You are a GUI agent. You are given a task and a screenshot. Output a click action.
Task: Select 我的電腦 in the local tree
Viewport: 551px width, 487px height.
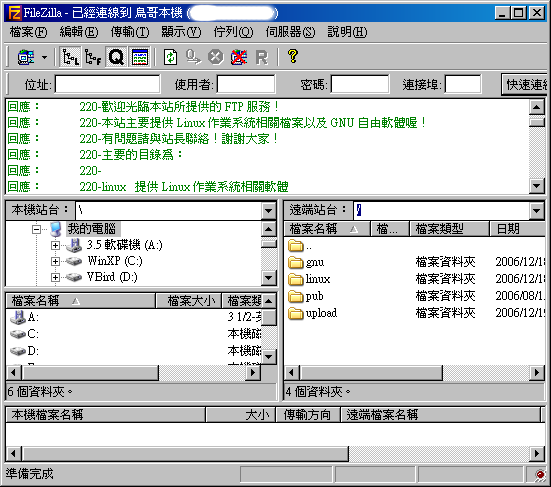(92, 229)
